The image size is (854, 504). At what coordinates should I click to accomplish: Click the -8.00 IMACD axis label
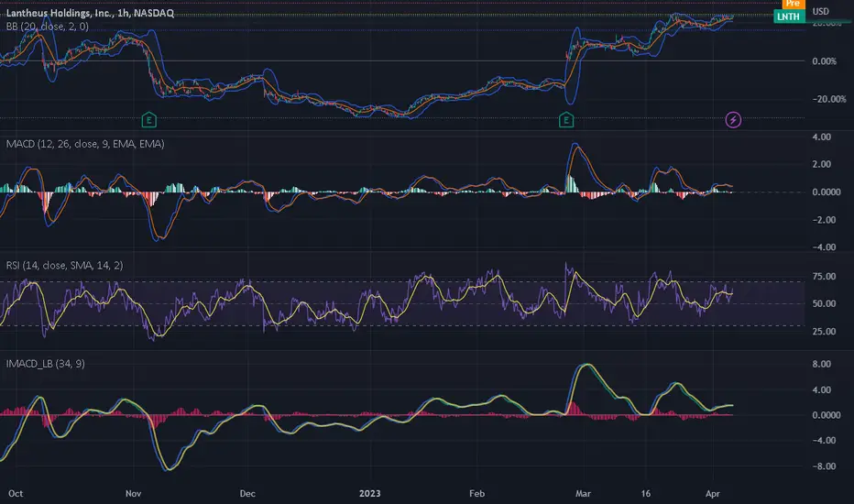click(x=822, y=466)
